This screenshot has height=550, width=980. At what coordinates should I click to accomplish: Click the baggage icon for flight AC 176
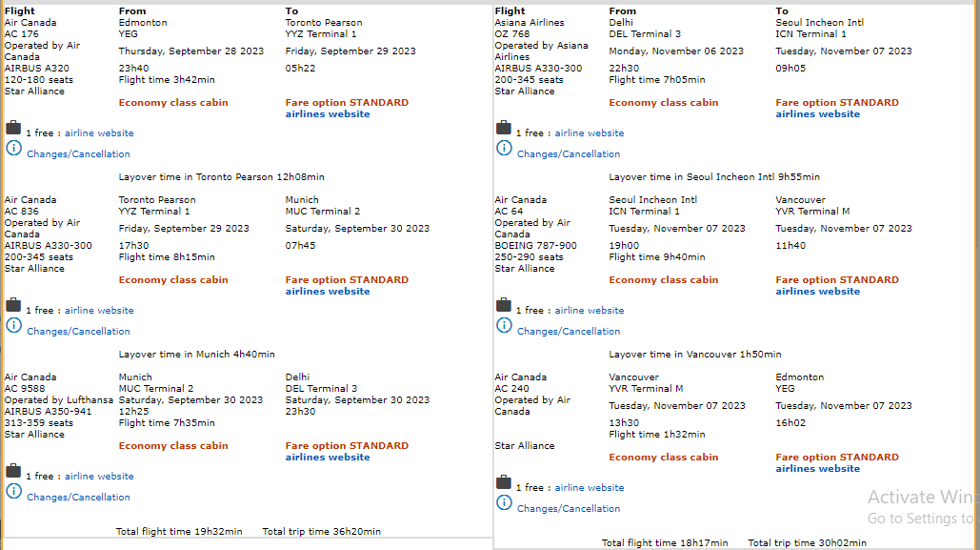click(13, 129)
